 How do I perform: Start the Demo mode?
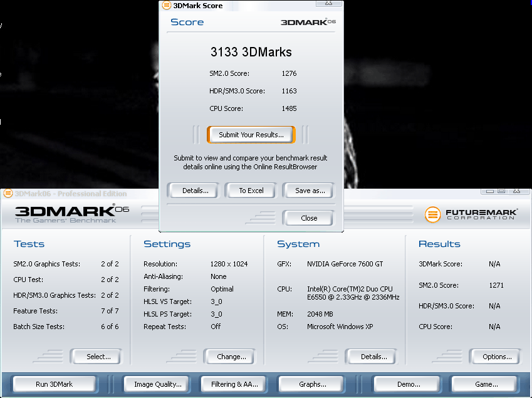click(408, 384)
